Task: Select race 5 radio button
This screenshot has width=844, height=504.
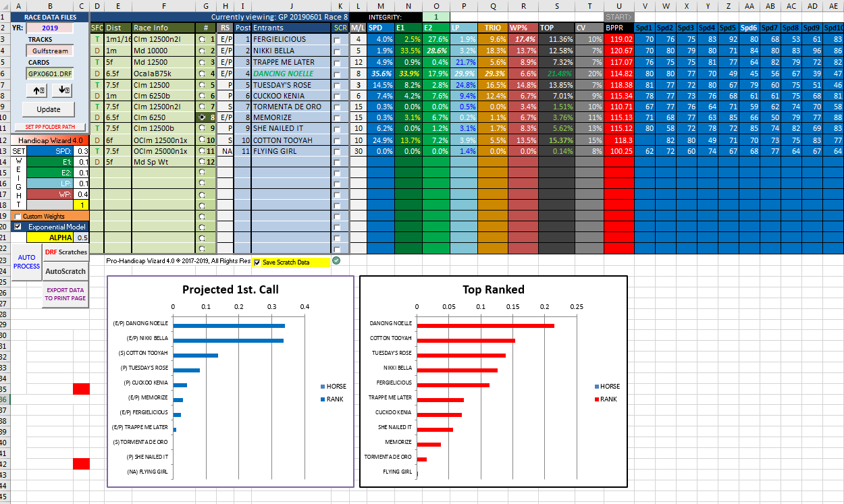Action: [x=203, y=85]
